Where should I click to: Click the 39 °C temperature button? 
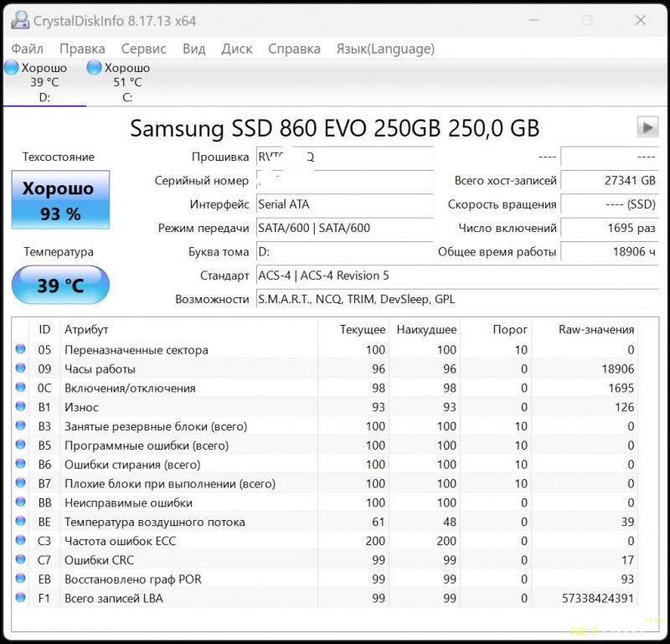click(60, 285)
